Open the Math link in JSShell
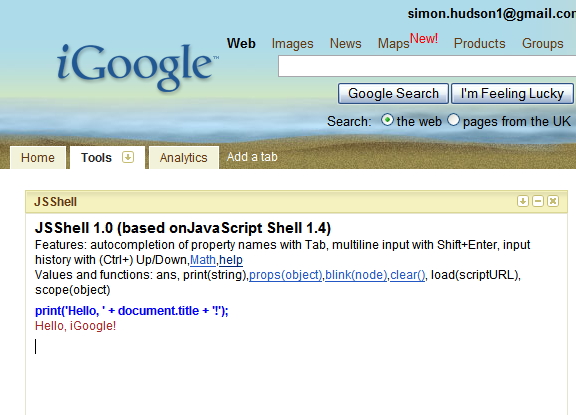Screen dimensions: 576x415 point(203,260)
